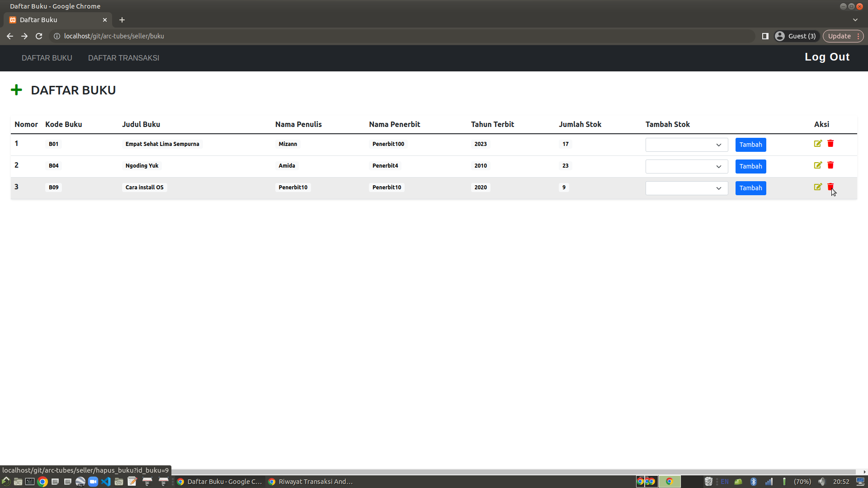Go back using browser back arrow
868x488 pixels.
10,36
